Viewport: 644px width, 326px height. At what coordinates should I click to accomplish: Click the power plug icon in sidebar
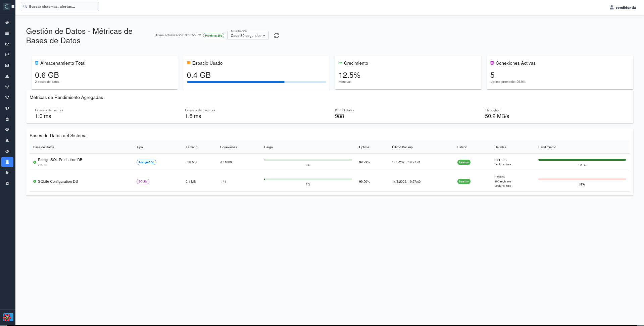7,173
